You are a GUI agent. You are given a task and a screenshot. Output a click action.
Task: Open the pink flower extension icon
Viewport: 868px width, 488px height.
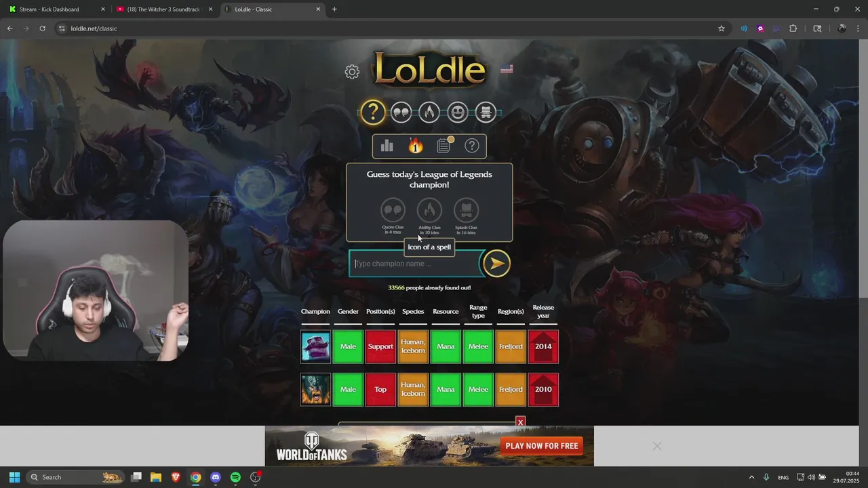[x=760, y=28]
